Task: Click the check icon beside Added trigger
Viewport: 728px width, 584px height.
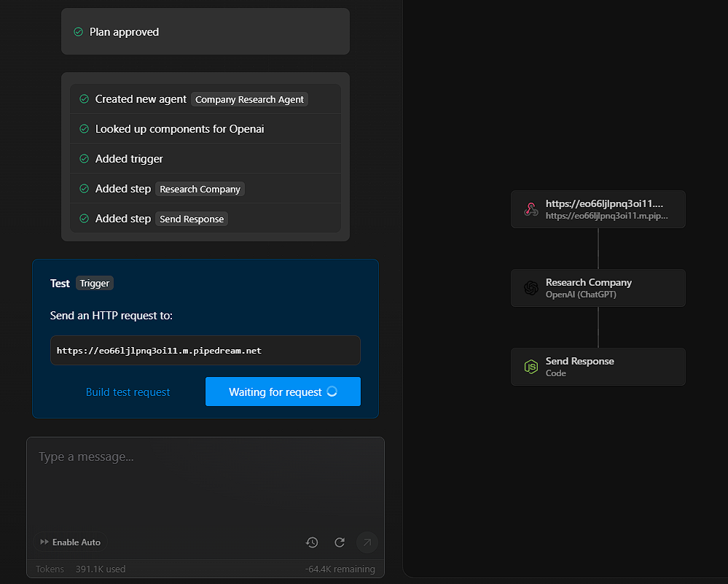Action: [x=84, y=158]
